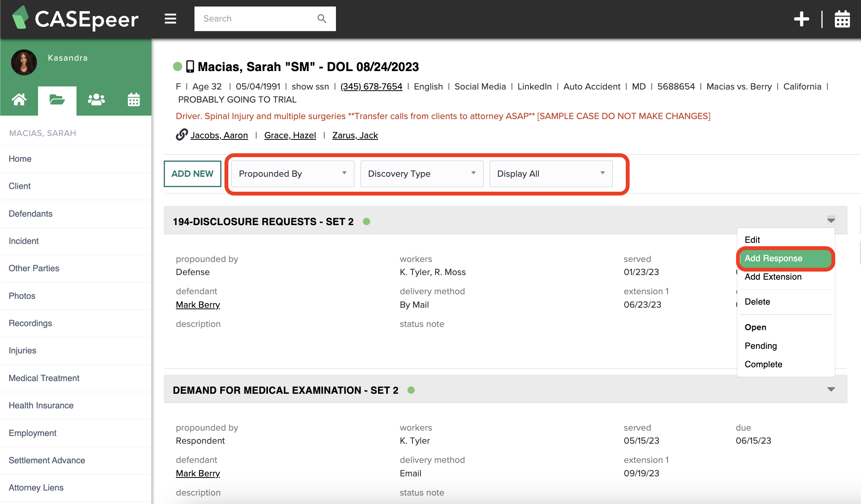Image resolution: width=861 pixels, height=504 pixels.
Task: Open Medical Treatment in the sidebar
Action: pyautogui.click(x=76, y=378)
